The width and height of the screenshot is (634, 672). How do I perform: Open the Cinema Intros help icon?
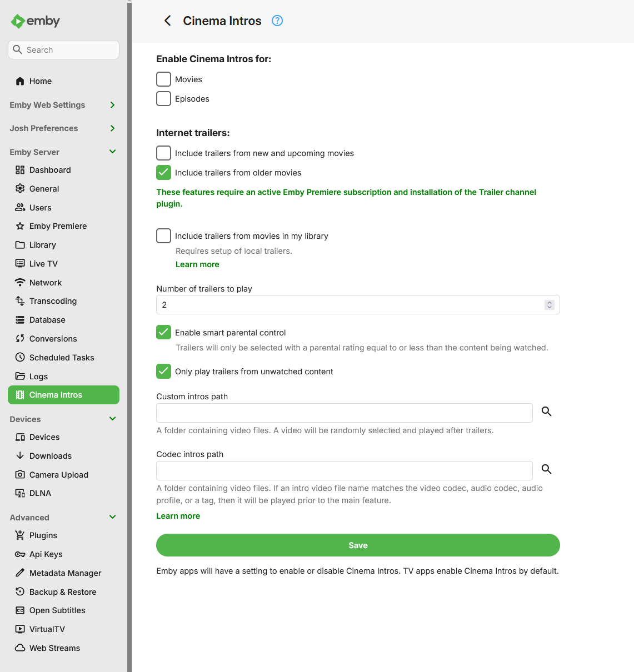click(277, 21)
